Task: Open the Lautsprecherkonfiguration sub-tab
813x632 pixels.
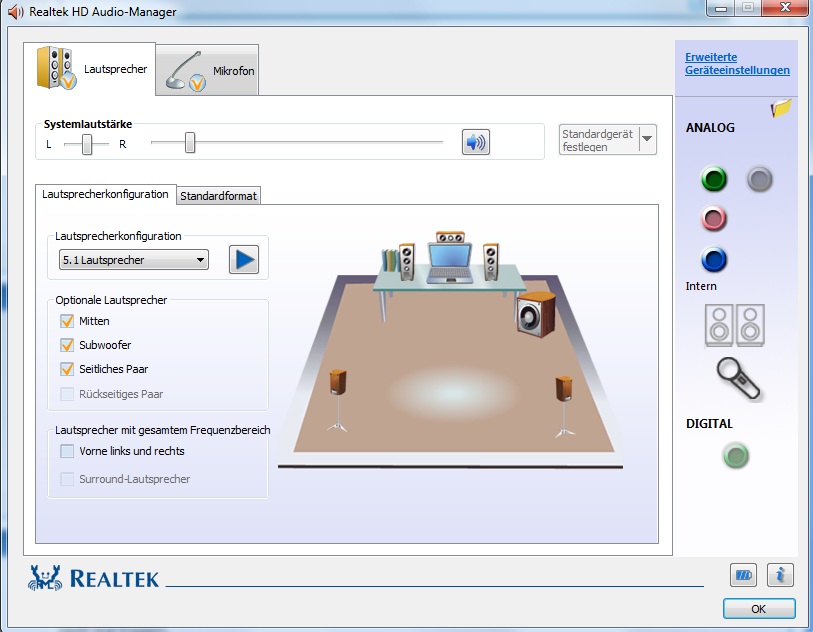Action: tap(106, 194)
